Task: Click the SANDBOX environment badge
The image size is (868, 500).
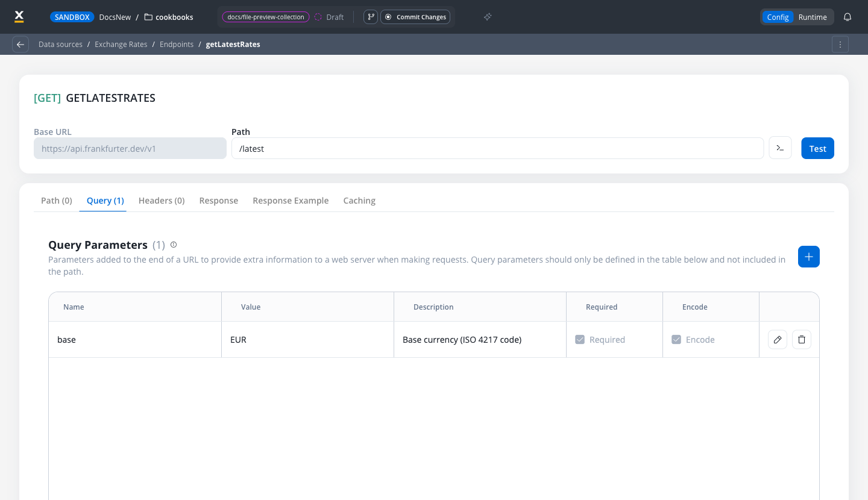Action: (72, 17)
